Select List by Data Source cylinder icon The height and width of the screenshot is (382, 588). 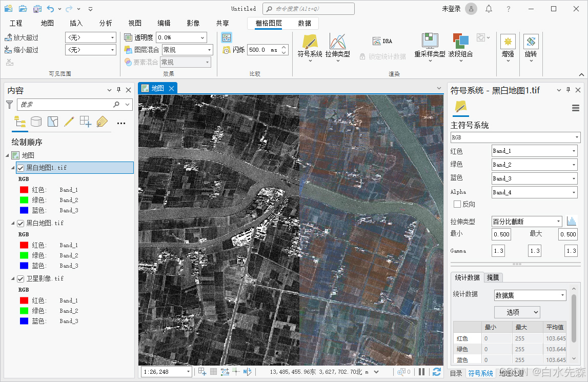36,122
